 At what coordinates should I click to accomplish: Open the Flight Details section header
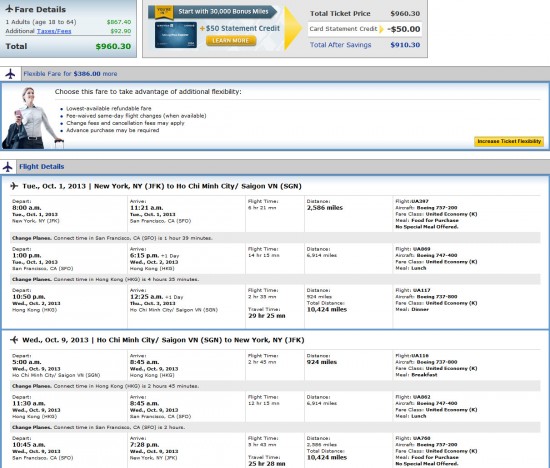coord(41,167)
